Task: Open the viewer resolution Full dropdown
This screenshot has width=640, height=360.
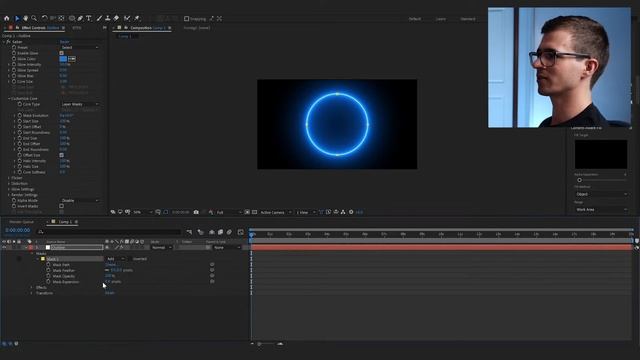Action: (x=228, y=212)
